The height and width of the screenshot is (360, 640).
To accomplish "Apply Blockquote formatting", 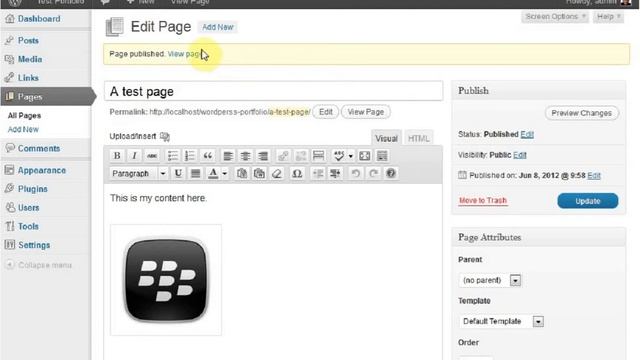I will (x=208, y=156).
